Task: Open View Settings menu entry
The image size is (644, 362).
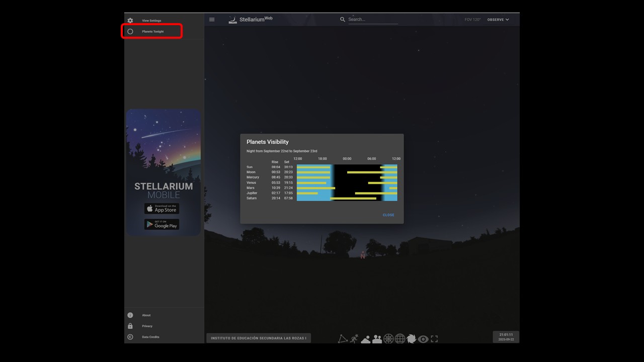Action: click(164, 21)
